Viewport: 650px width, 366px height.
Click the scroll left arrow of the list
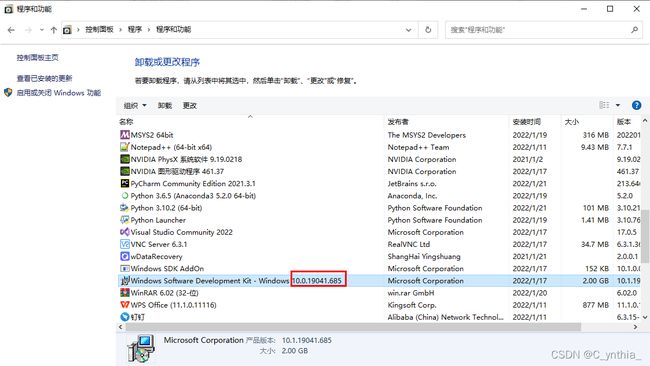click(121, 327)
